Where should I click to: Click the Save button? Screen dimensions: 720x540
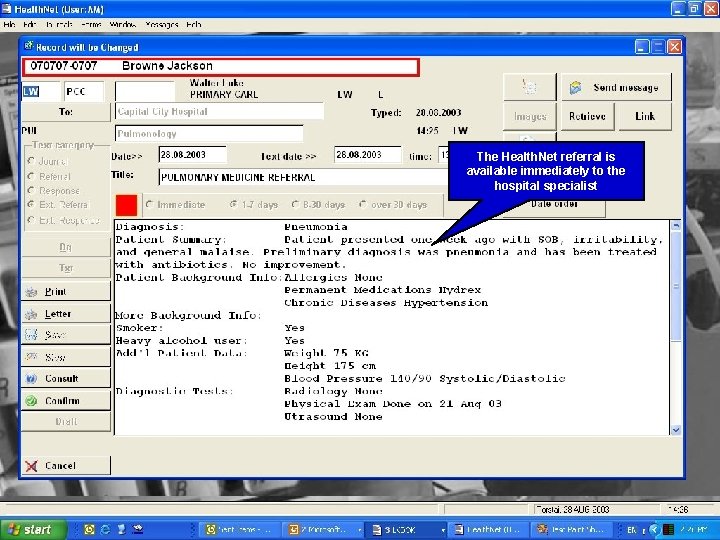66,335
